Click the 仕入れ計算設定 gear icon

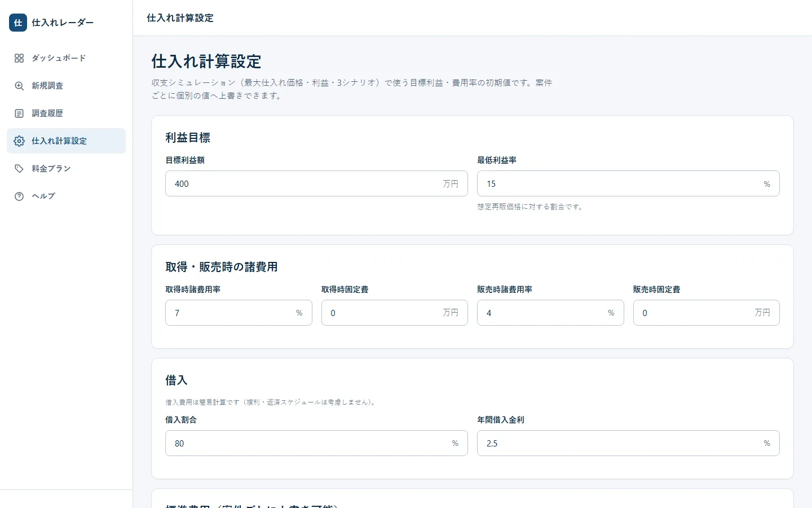pos(19,141)
